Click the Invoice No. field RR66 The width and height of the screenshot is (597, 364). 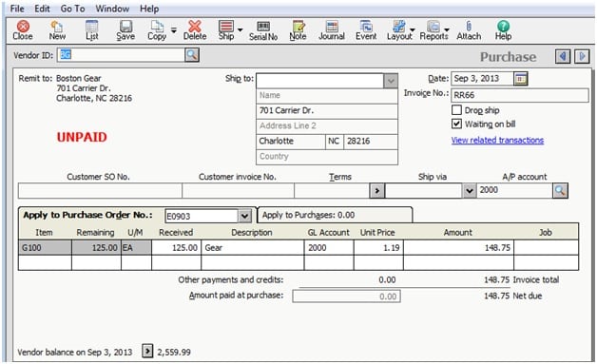coord(520,95)
